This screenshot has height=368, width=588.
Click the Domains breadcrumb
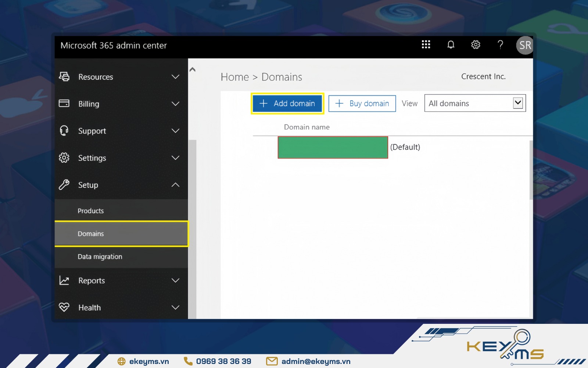coord(282,77)
